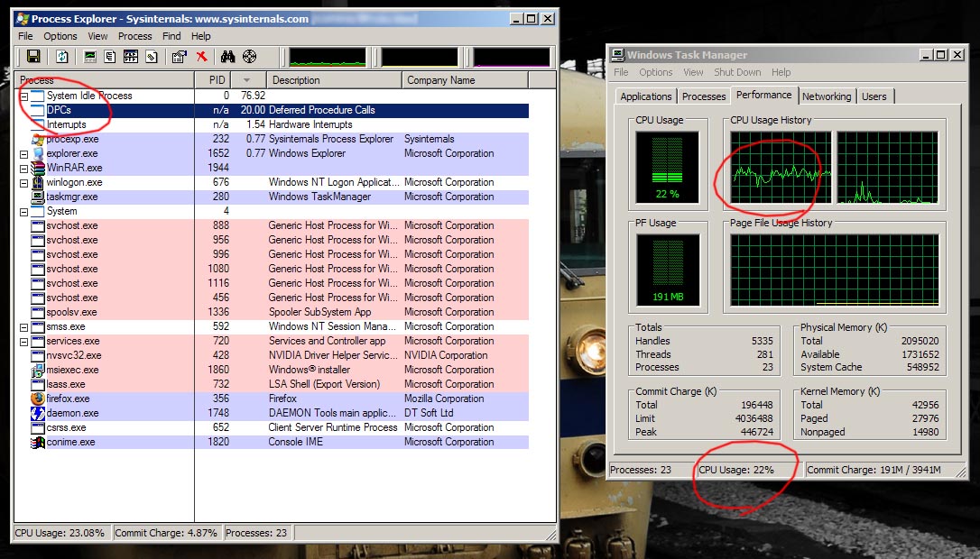The height and width of the screenshot is (559, 980).
Task: Collapse the WinRAR.exe tree node
Action: point(23,169)
